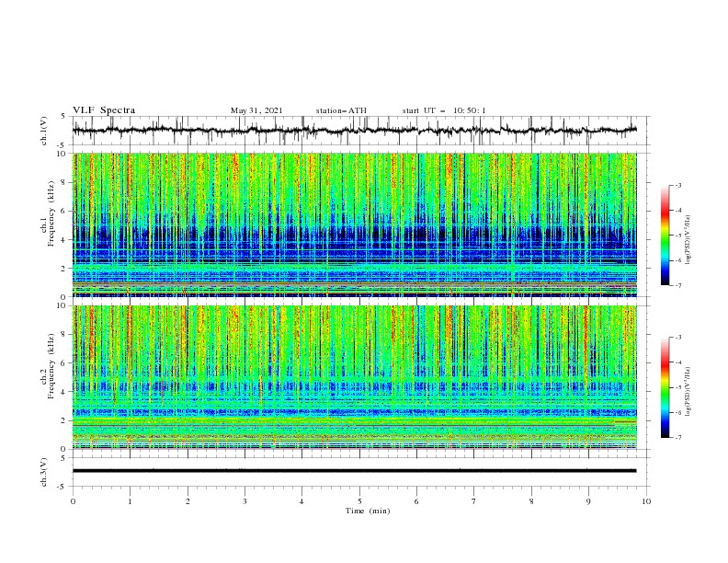Click the 'VLF Spectra' title text
The width and height of the screenshot is (728, 563).
pyautogui.click(x=104, y=110)
